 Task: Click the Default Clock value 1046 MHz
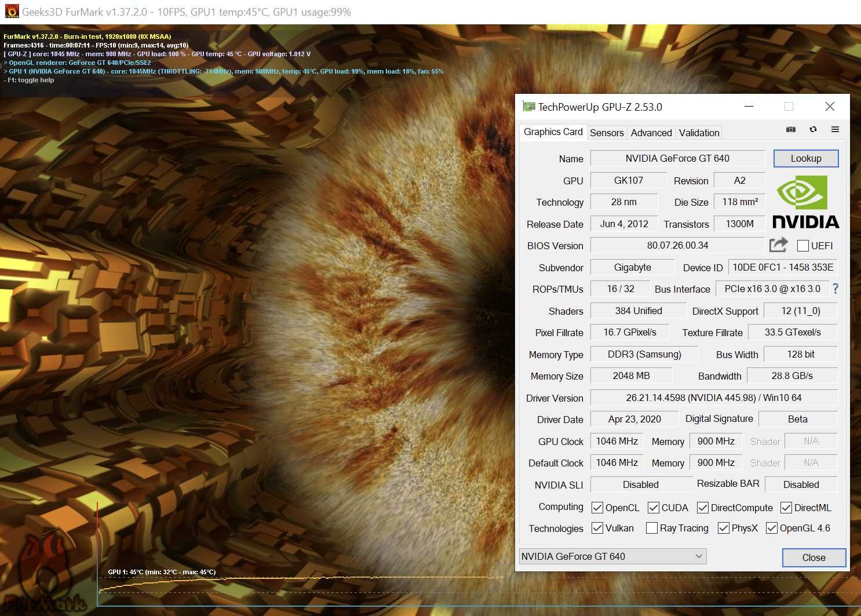tap(616, 462)
